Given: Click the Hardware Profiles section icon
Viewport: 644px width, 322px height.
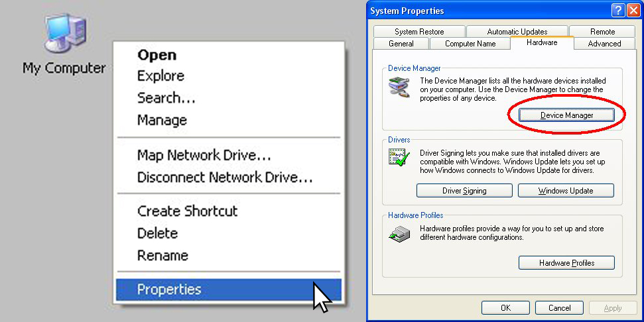Looking at the screenshot, I should coord(399,235).
